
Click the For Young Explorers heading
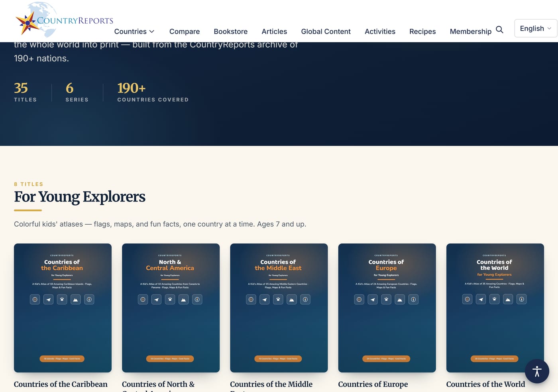[x=80, y=197]
